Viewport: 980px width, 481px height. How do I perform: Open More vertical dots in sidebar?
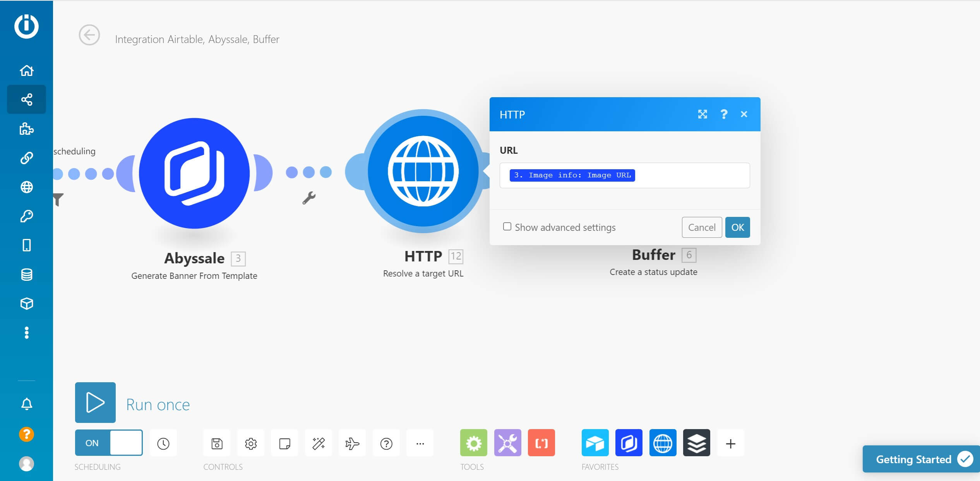[26, 333]
